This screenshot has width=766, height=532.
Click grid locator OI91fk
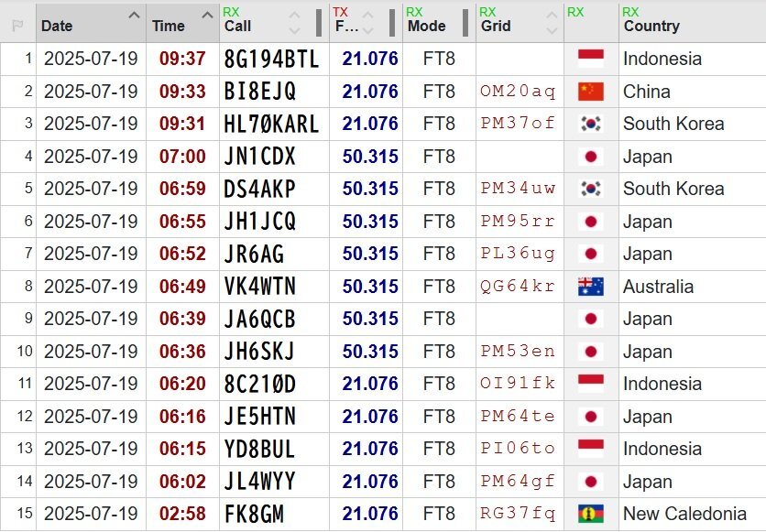(x=518, y=383)
